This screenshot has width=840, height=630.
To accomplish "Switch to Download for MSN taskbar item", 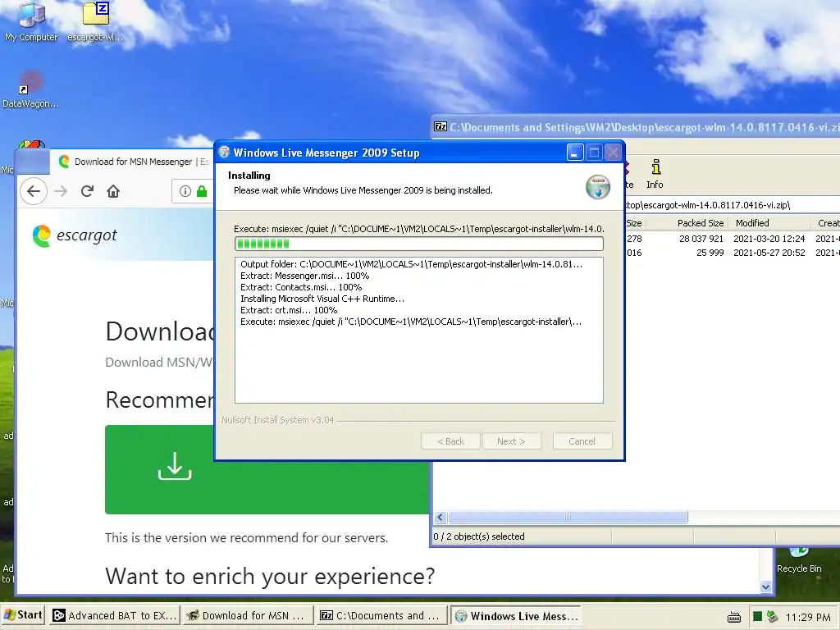I will (x=248, y=616).
